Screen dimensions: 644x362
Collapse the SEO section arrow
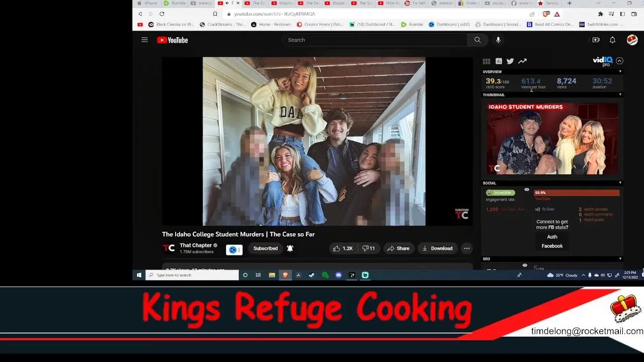coord(620,259)
